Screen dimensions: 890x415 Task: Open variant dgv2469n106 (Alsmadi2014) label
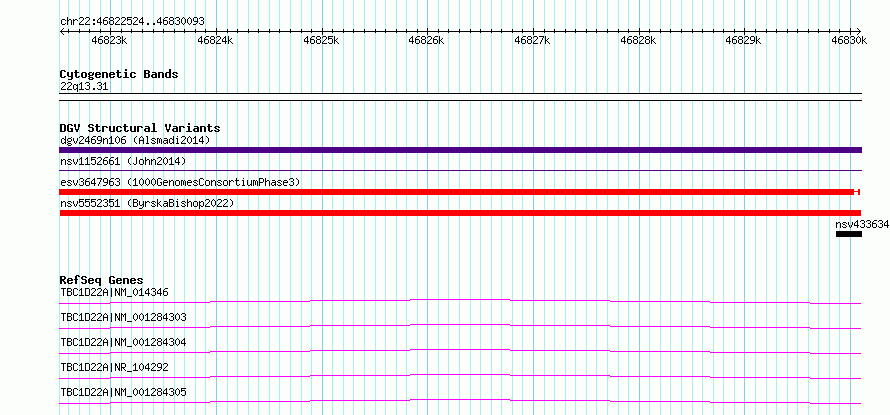pyautogui.click(x=135, y=140)
